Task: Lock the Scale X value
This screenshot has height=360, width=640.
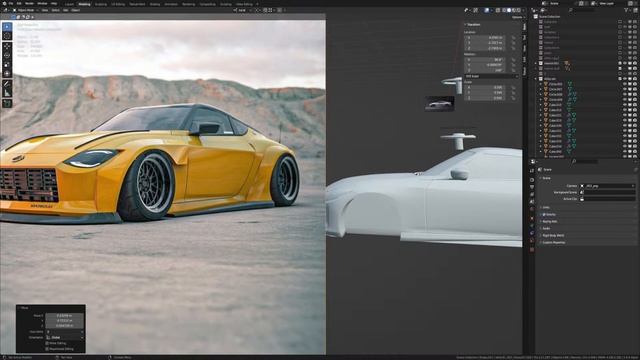Action: (x=513, y=87)
